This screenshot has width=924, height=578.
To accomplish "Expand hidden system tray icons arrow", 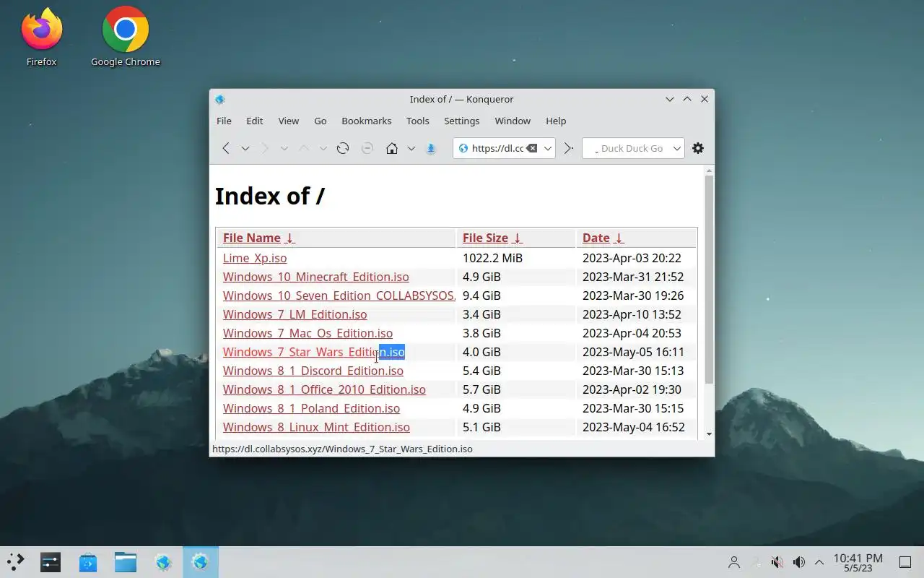I will point(819,562).
